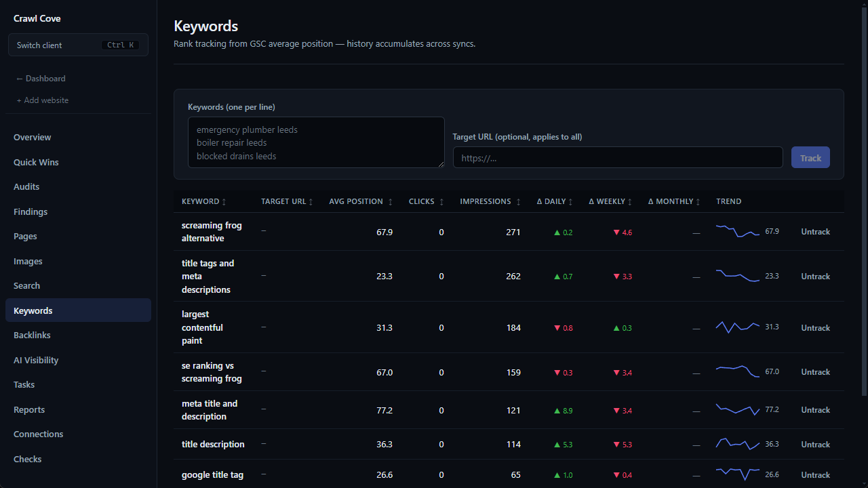Click trend sparkline for screaming frog alternative
The image size is (868, 488).
(x=738, y=231)
